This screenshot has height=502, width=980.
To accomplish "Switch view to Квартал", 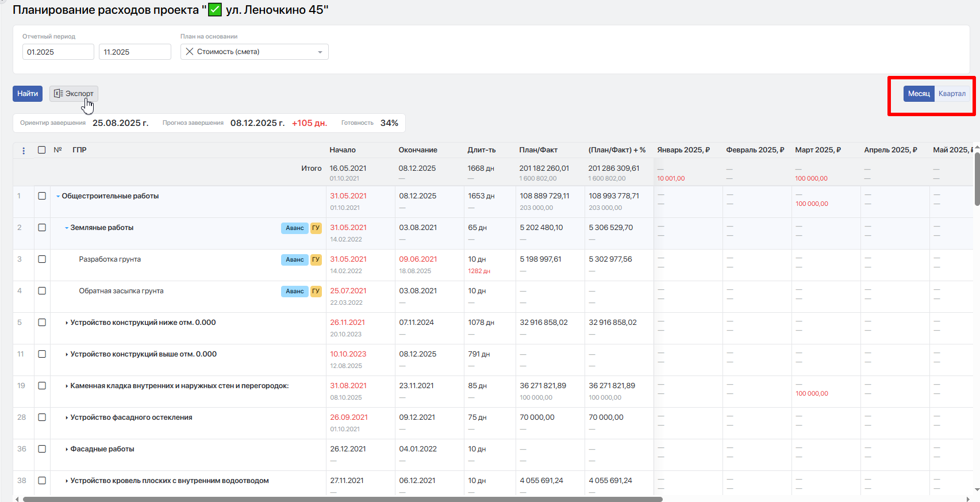I will (952, 94).
